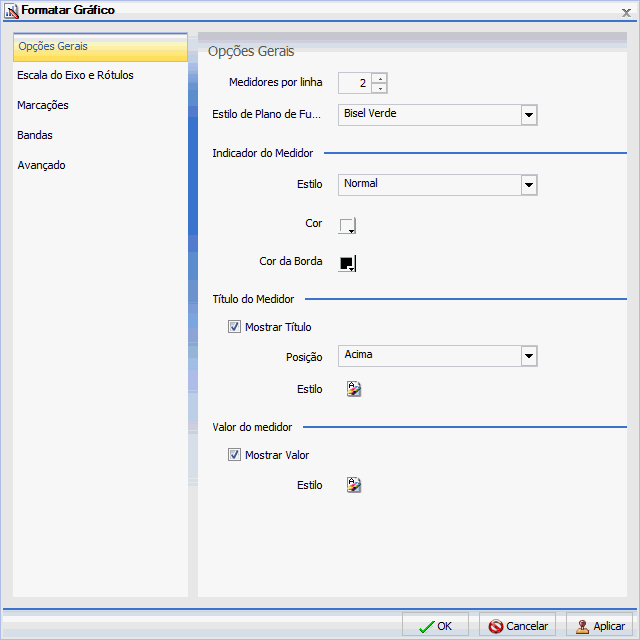Screen dimensions: 640x640
Task: Click the Medidores por linha value field
Action: point(355,83)
